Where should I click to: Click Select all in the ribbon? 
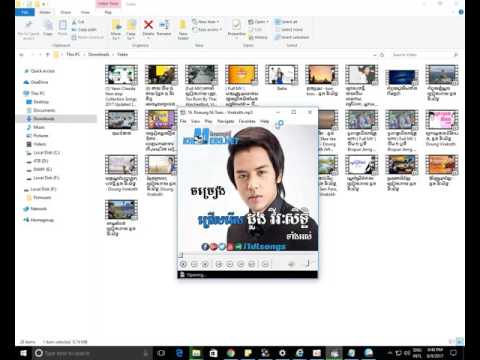click(286, 22)
